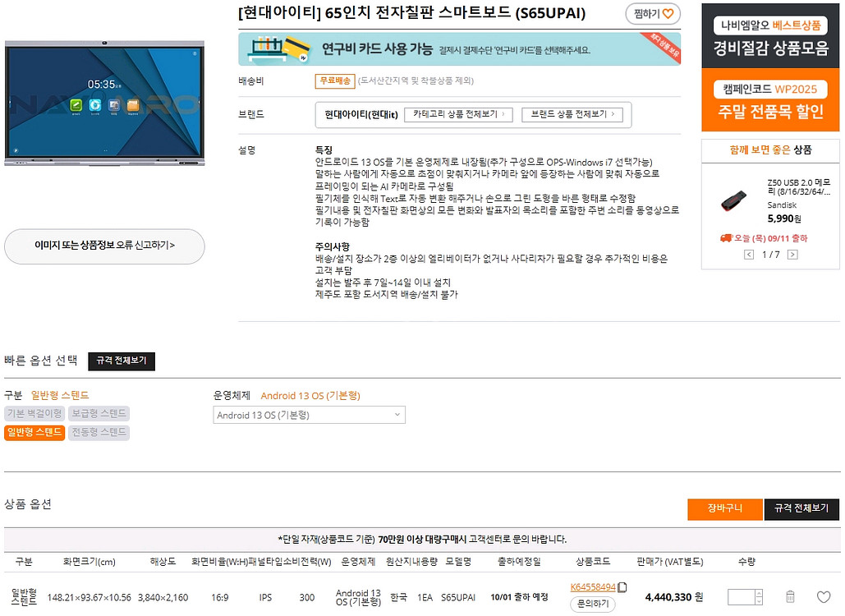The height and width of the screenshot is (616, 845).
Task: Open 카테고리 상품 전체보기 link
Action: coord(459,115)
